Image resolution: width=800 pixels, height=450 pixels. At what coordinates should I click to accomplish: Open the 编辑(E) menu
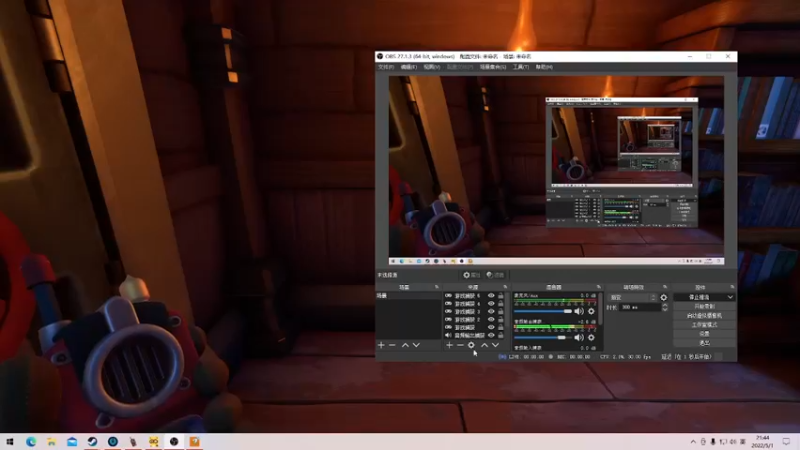pos(409,67)
